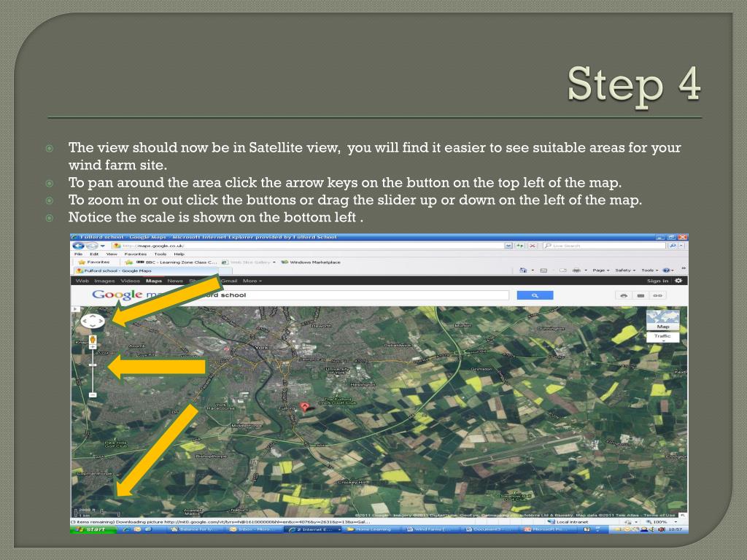This screenshot has height=560, width=747.
Task: Click the Home Learning taskbar button
Action: [x=373, y=529]
